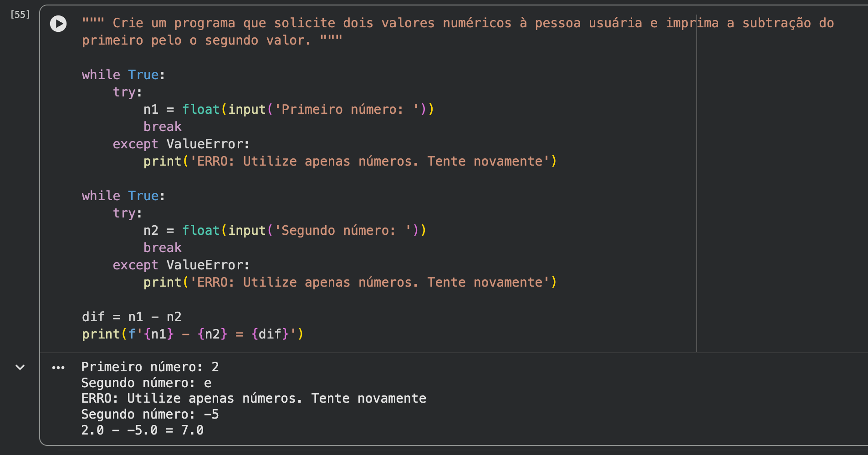This screenshot has height=455, width=868.
Task: Click the output line 'Segundo número: -5'
Action: 150,415
